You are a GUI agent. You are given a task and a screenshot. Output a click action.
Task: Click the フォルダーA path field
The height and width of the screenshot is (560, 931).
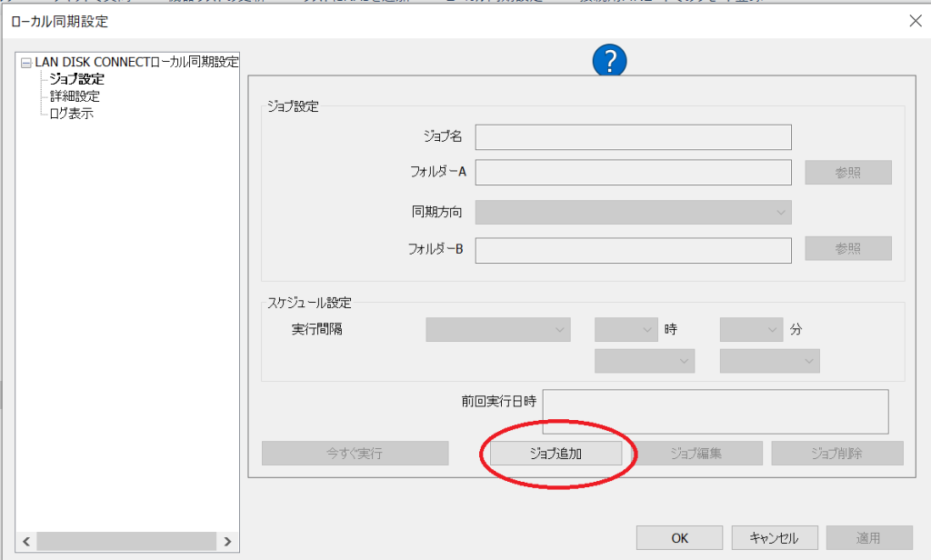pos(633,172)
